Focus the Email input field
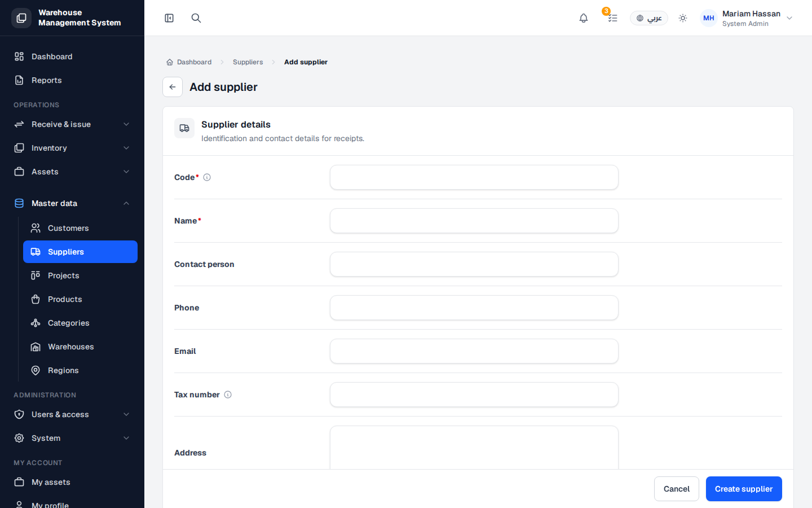812x508 pixels. [474, 351]
